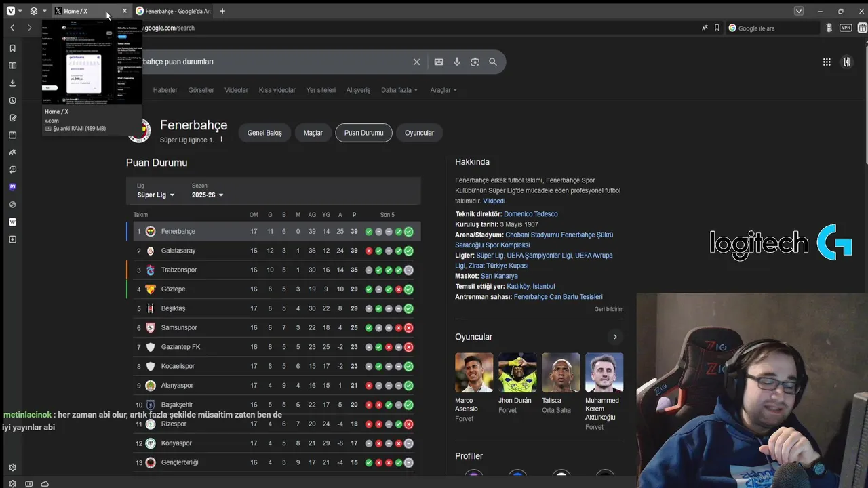The width and height of the screenshot is (868, 488).
Task: Select the Alışveriş search filter
Action: tap(358, 90)
